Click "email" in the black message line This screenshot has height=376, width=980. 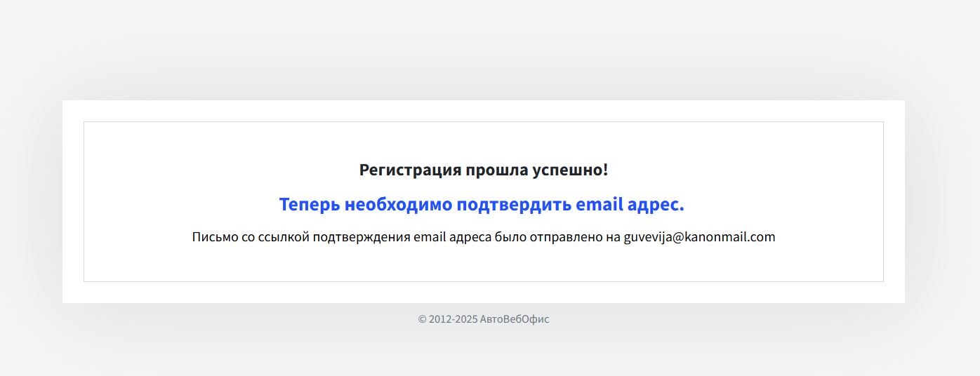[x=429, y=237]
